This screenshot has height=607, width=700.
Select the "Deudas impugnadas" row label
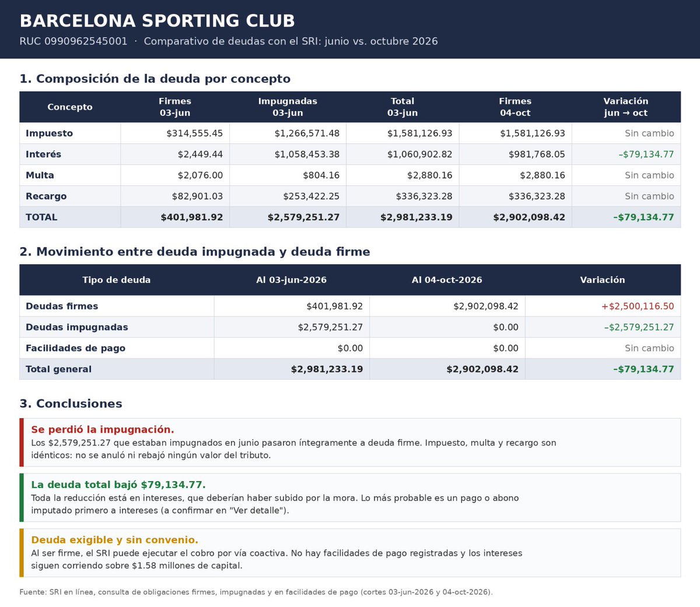click(77, 328)
